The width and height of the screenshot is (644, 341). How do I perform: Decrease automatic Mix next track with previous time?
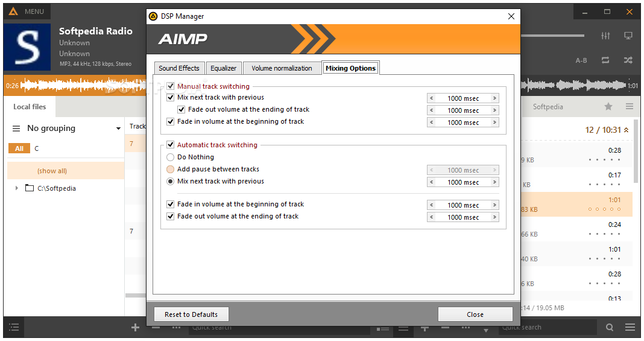coord(431,182)
